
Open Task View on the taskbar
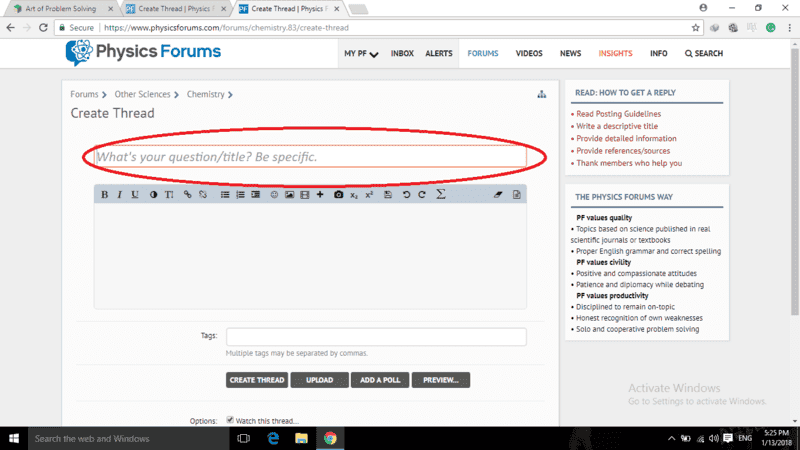[244, 438]
